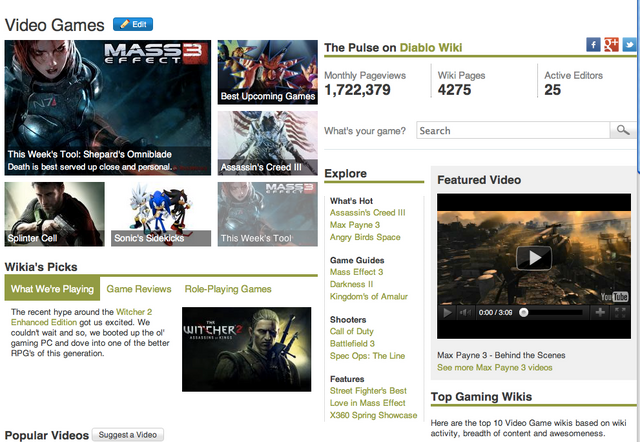Open the Darkness II link
Screen dimensions: 640x442
[351, 284]
